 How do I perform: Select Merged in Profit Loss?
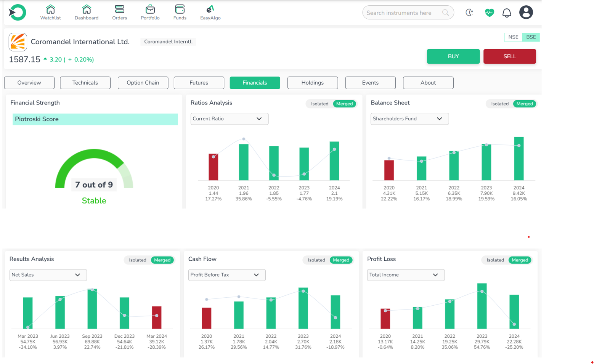[x=520, y=260]
